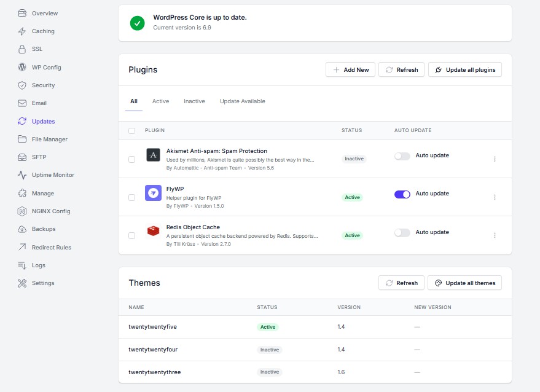Open FlyWP row three-dot menu
540x392 pixels.
pos(495,197)
